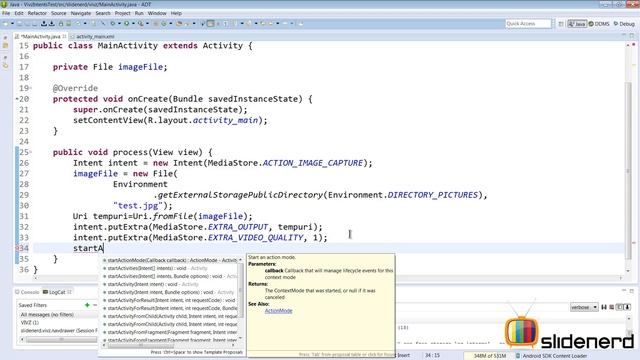Click the Open Perspective icon
640x360 pixels.
pyautogui.click(x=561, y=24)
